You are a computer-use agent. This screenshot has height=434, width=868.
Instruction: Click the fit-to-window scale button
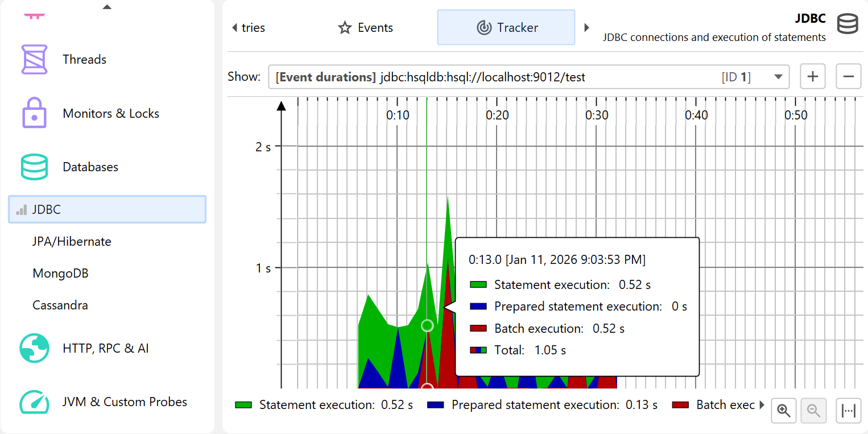[848, 410]
